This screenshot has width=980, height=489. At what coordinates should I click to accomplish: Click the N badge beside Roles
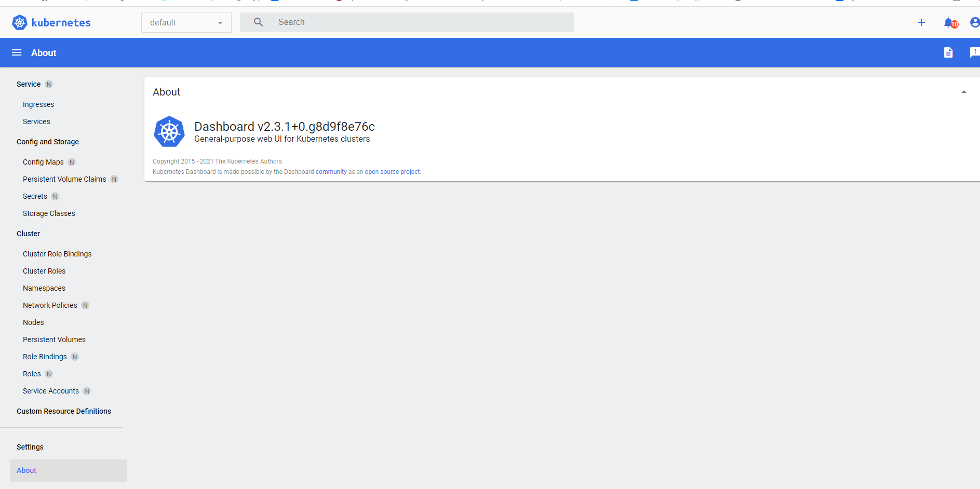pos(49,374)
